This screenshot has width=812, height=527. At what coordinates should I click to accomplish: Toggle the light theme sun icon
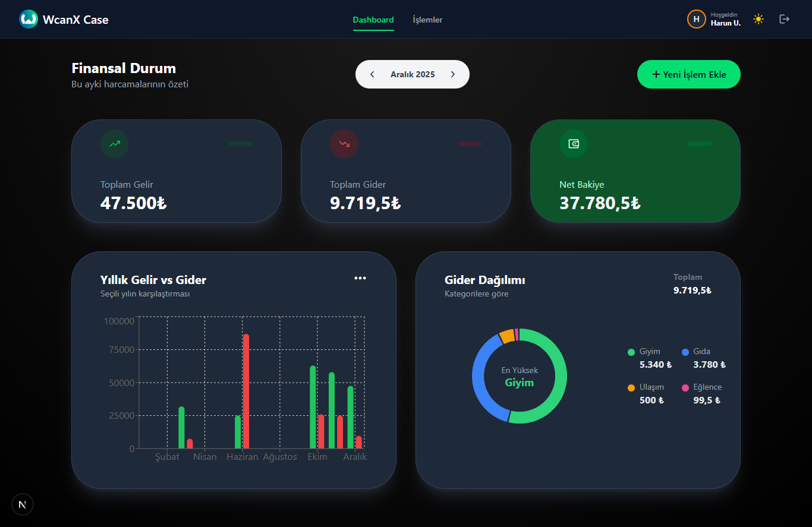[758, 19]
